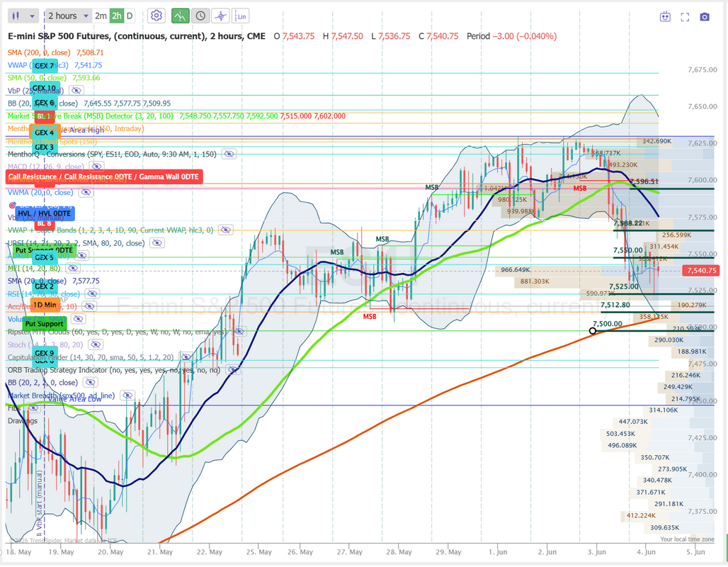Click the GEX 9 level label
The width and height of the screenshot is (728, 567).
[45, 353]
